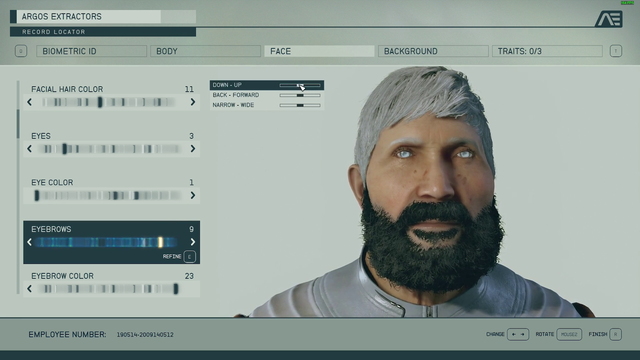Click left arrow for Eyes
This screenshot has height=360, width=640.
(29, 149)
